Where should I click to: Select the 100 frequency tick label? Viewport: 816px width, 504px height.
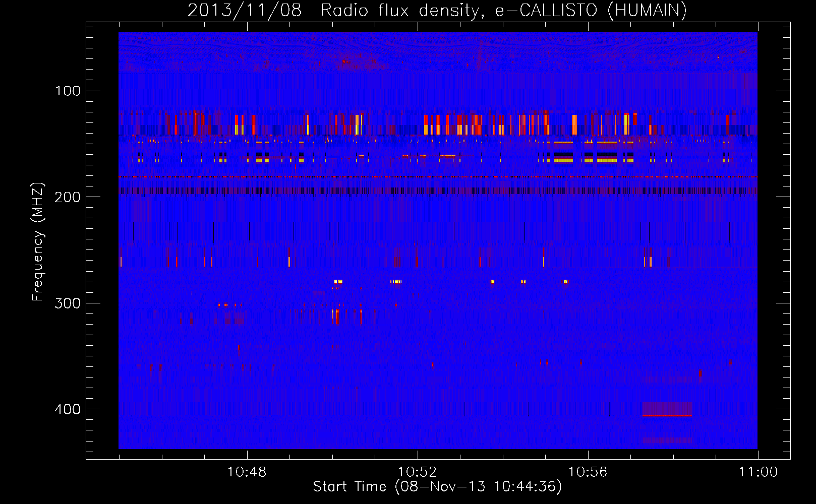[68, 91]
